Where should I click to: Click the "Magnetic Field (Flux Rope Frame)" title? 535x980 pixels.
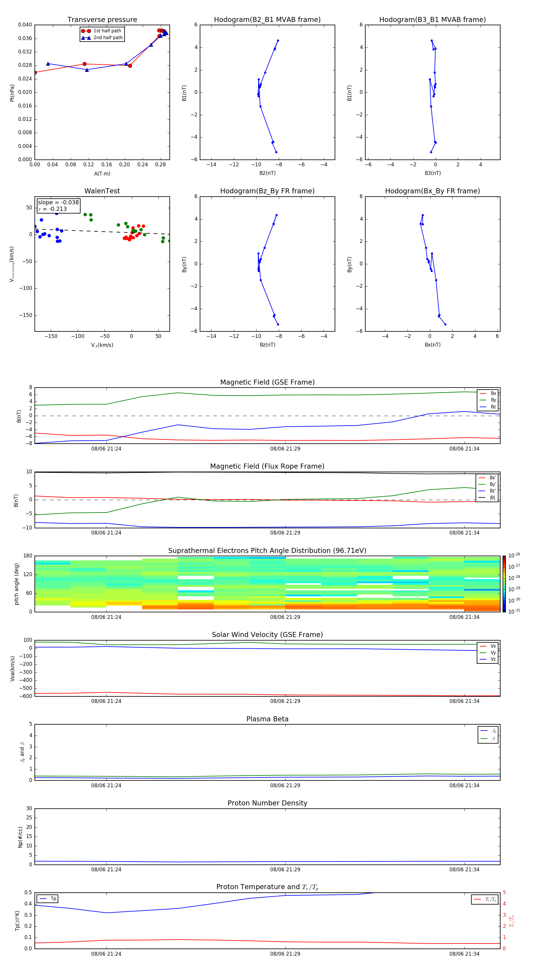pyautogui.click(x=267, y=467)
